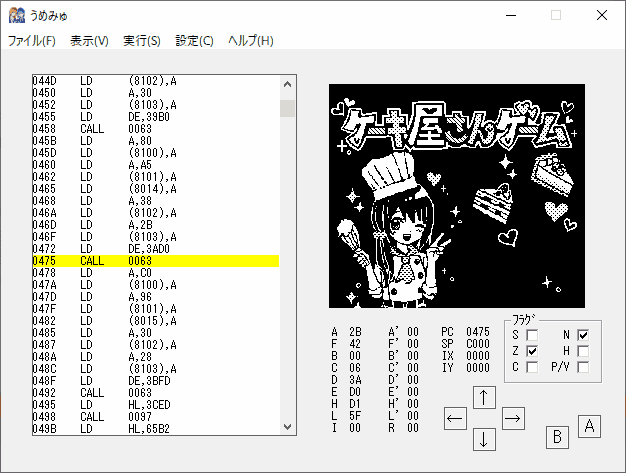Click the F register value 42
This screenshot has height=473, width=626.
(355, 344)
